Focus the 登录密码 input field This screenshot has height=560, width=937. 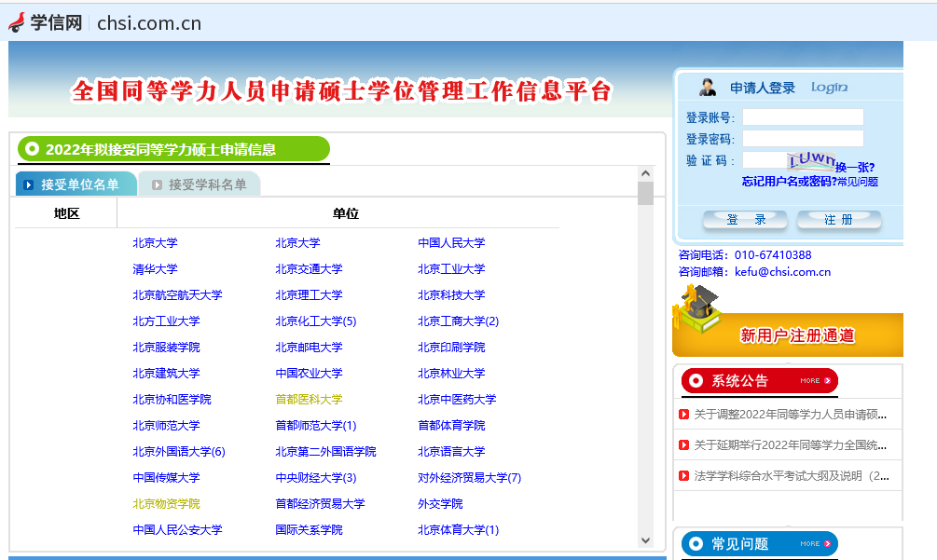tap(802, 139)
